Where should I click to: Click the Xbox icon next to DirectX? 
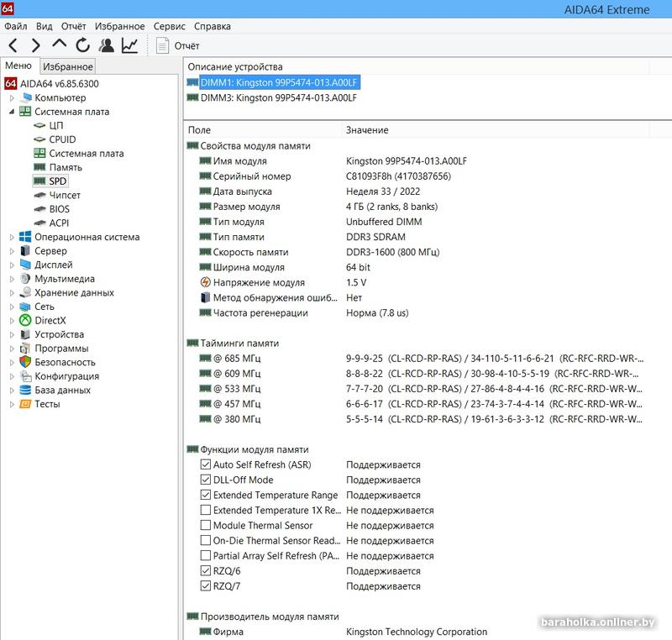coord(25,320)
